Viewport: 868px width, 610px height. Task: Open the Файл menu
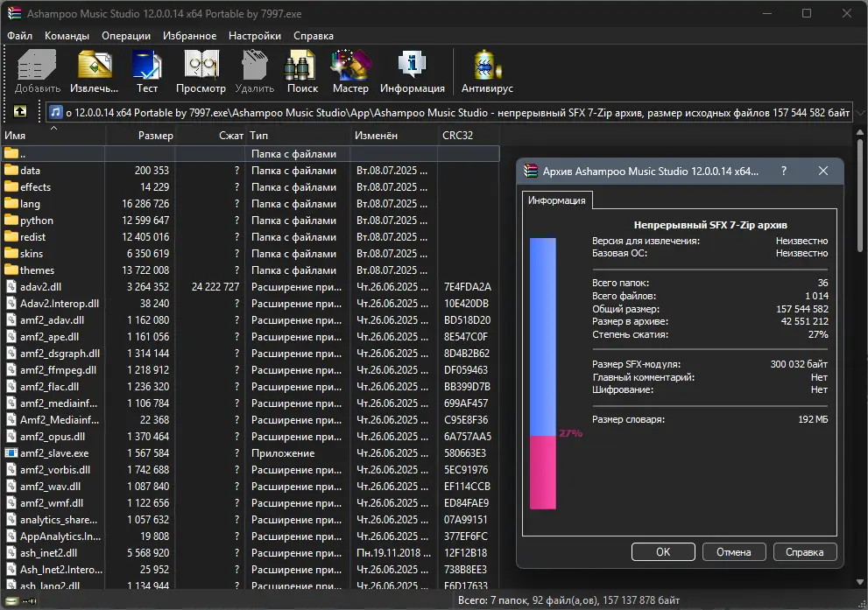pos(21,36)
